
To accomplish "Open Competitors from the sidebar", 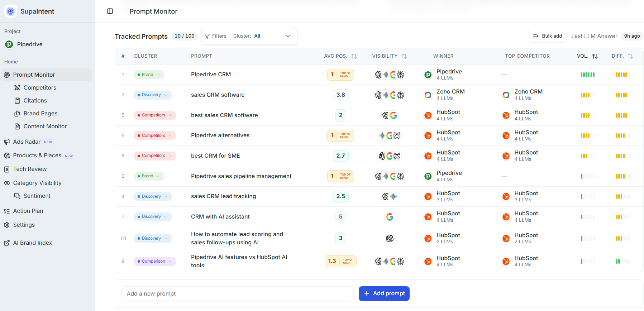I will [40, 88].
